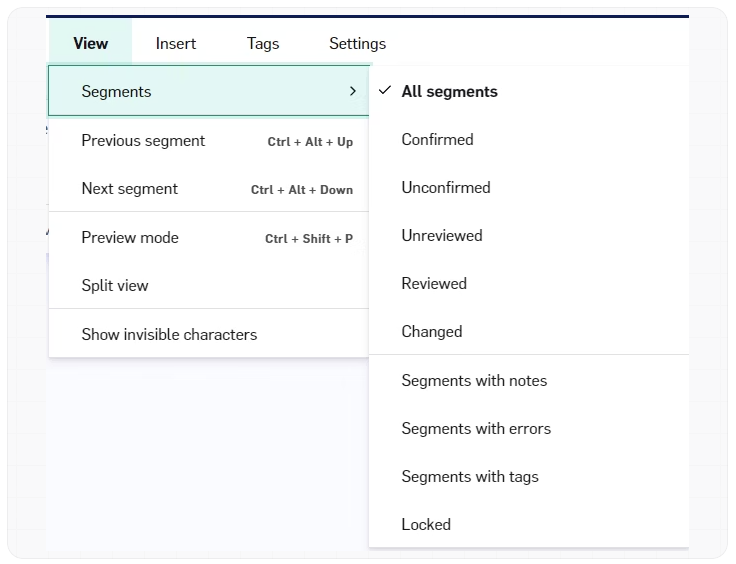This screenshot has height=564, width=736.
Task: Open the Settings menu
Action: (x=357, y=43)
